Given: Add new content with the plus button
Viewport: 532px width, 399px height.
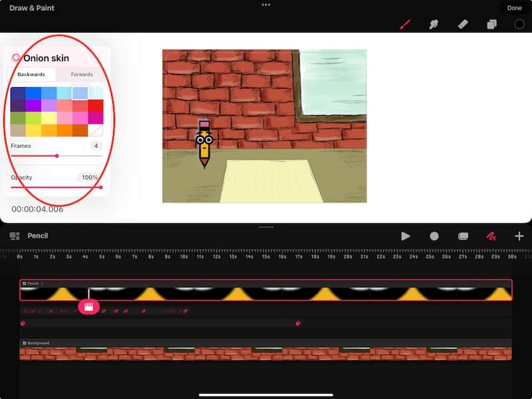Looking at the screenshot, I should (x=519, y=235).
